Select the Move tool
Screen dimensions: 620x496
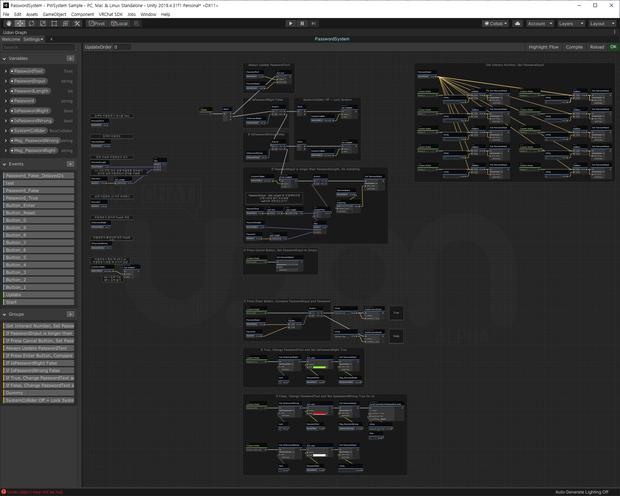click(20, 23)
